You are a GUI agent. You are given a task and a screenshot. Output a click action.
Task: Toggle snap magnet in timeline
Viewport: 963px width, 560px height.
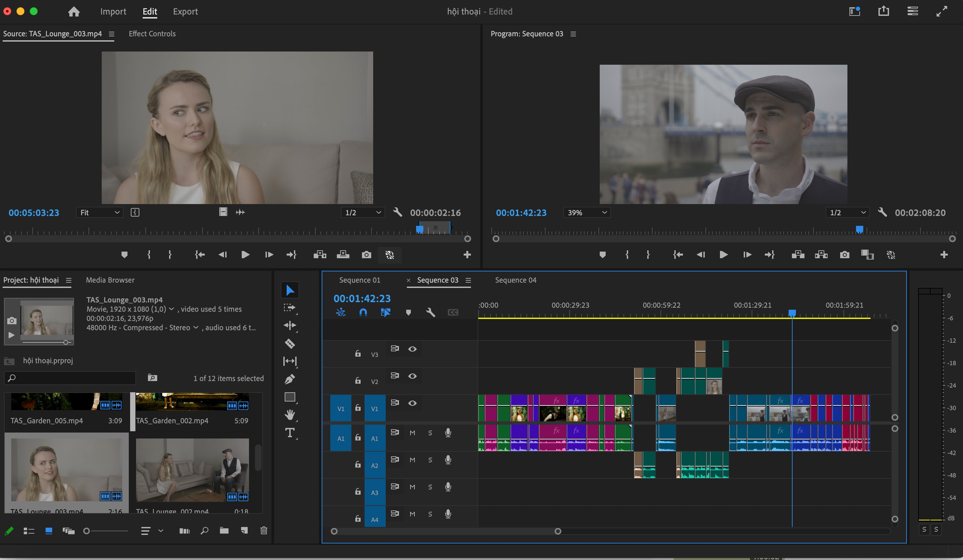coord(363,312)
